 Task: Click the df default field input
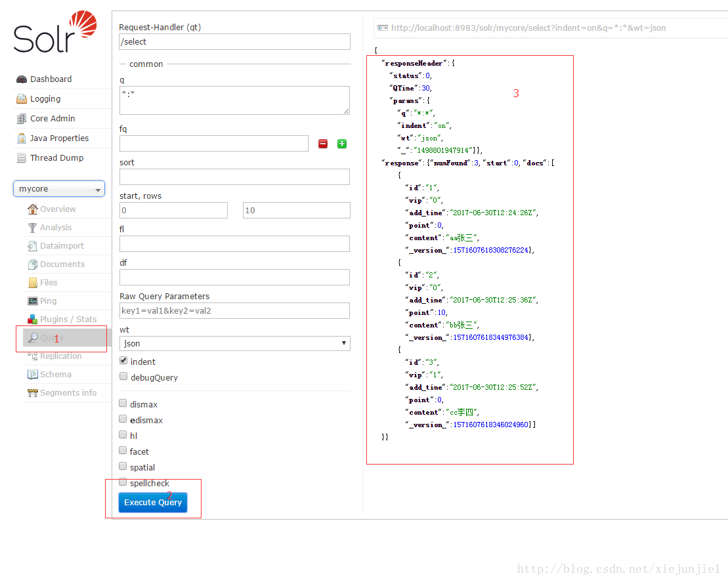235,277
